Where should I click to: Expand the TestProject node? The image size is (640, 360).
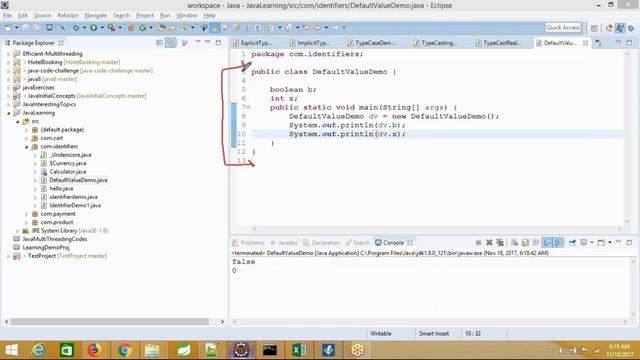pos(9,256)
